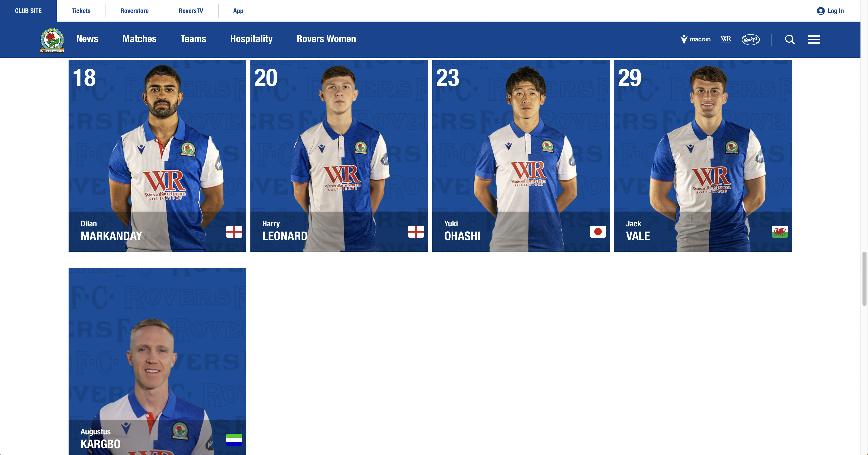
Task: Open the Roverstore link
Action: click(x=134, y=11)
